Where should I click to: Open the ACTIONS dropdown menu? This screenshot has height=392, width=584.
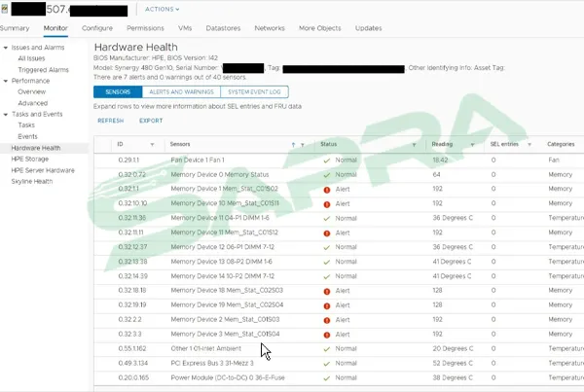click(162, 9)
